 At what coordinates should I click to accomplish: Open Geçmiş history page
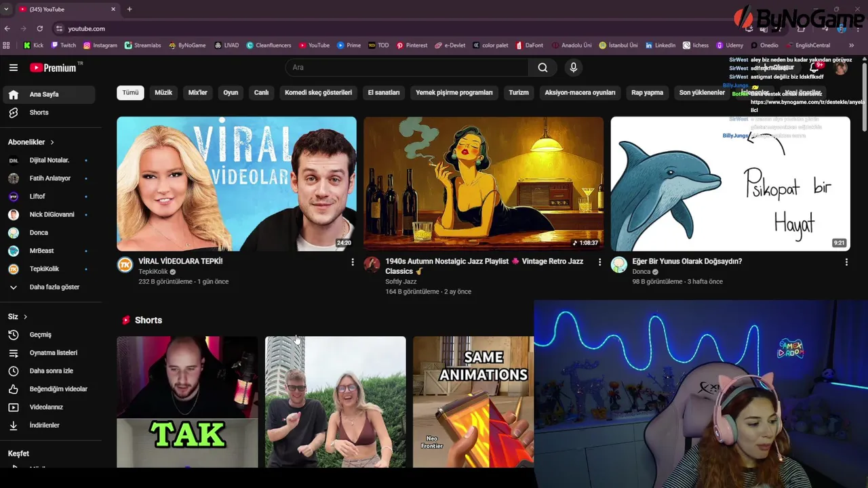click(49, 335)
